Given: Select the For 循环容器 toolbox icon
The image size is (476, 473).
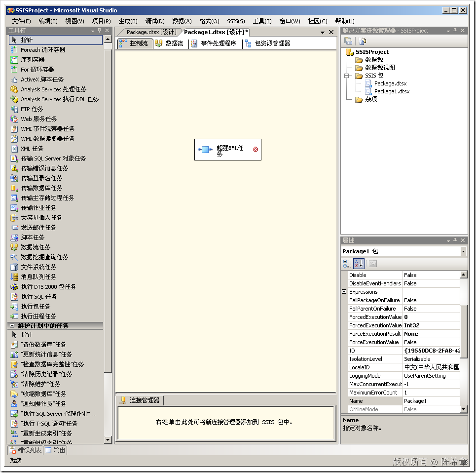Looking at the screenshot, I should pyautogui.click(x=14, y=69).
